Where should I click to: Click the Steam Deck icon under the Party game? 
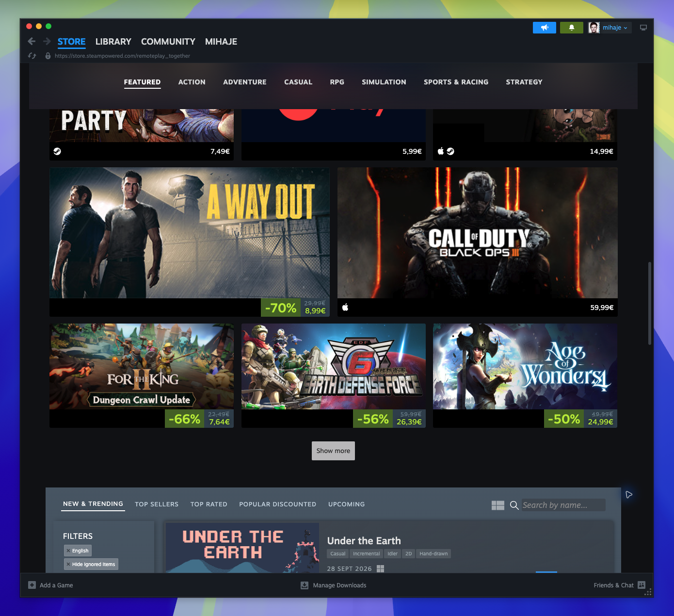click(57, 151)
